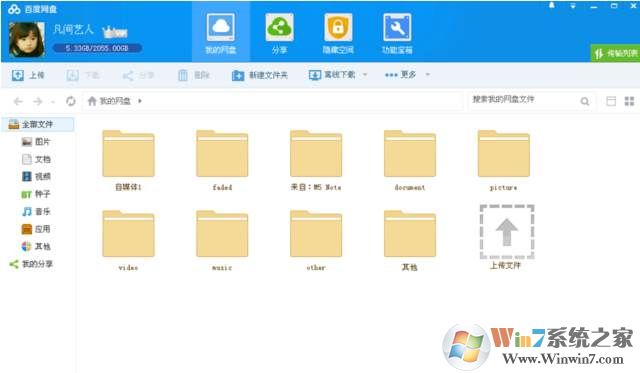Click the 删除 delete toolbar button
The image size is (640, 373).
[x=194, y=75]
